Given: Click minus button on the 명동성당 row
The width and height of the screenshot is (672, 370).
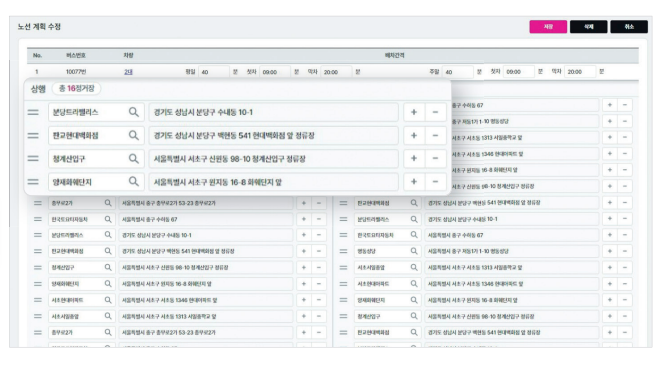Looking at the screenshot, I should pyautogui.click(x=625, y=251).
